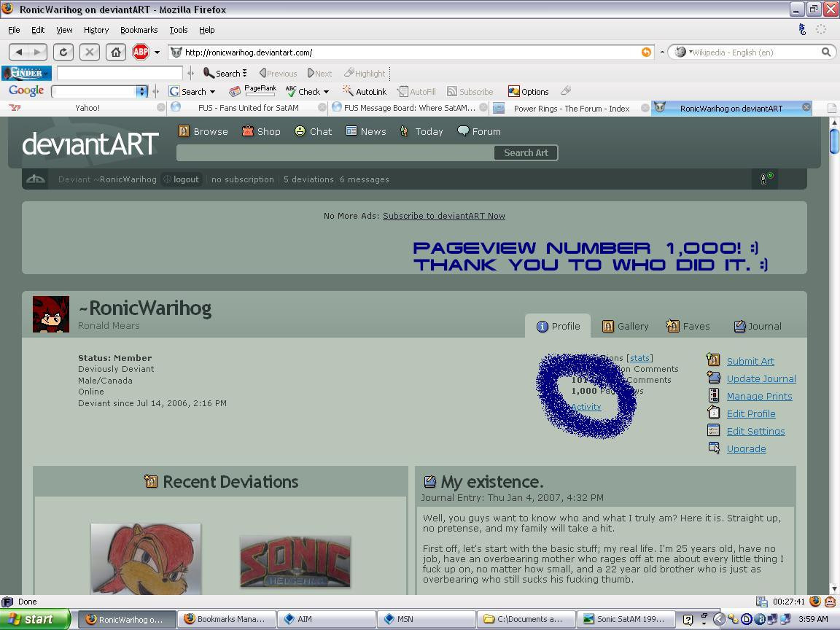Stop loading with the X toolbar button

90,52
